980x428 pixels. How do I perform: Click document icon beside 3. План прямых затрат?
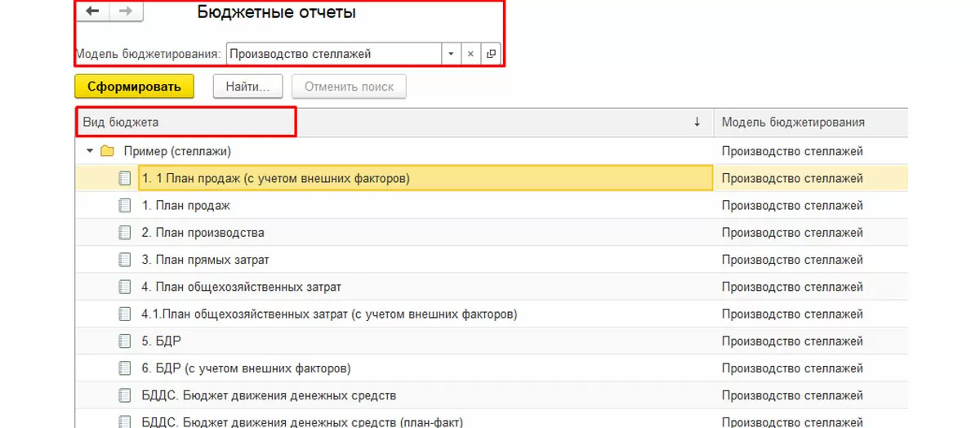click(x=125, y=260)
